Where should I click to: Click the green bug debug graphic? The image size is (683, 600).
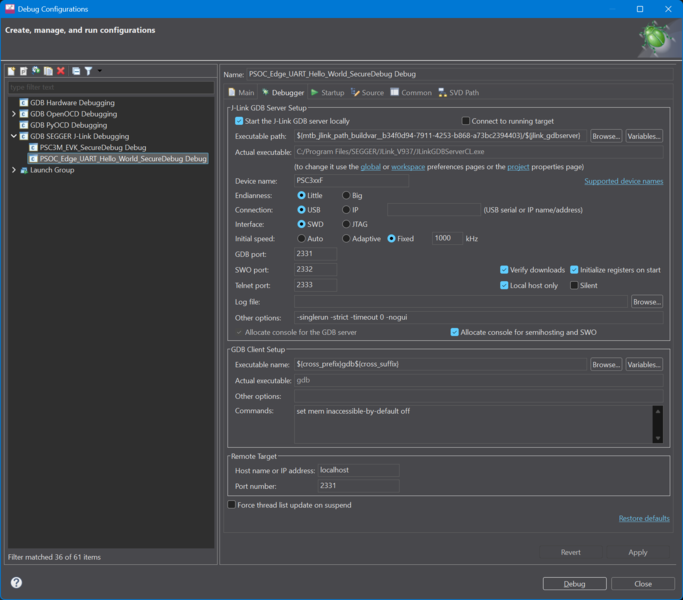point(657,38)
